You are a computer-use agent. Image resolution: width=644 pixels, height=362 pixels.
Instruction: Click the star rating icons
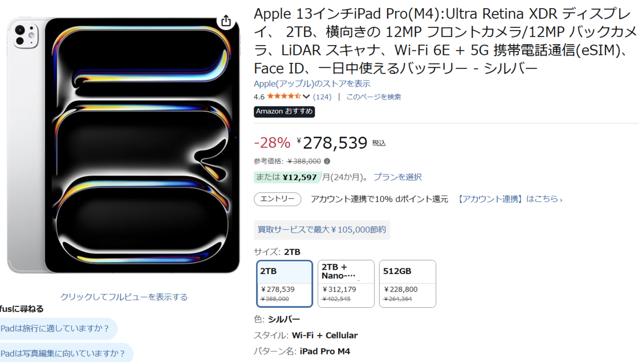click(283, 97)
